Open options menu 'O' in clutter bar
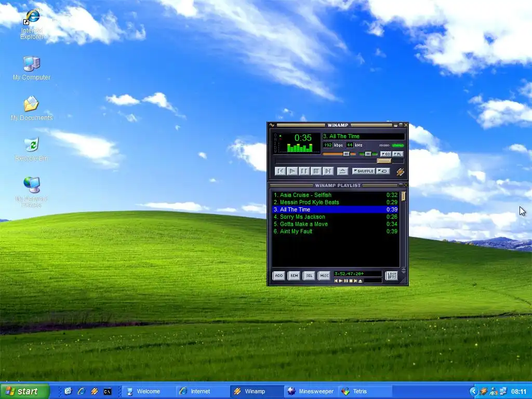 click(x=275, y=136)
